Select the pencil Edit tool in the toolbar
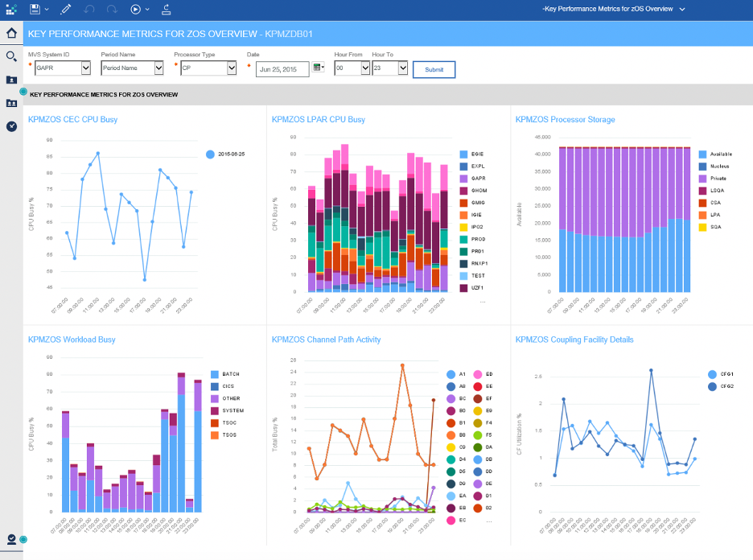Screen dimensions: 753x560 click(x=66, y=10)
